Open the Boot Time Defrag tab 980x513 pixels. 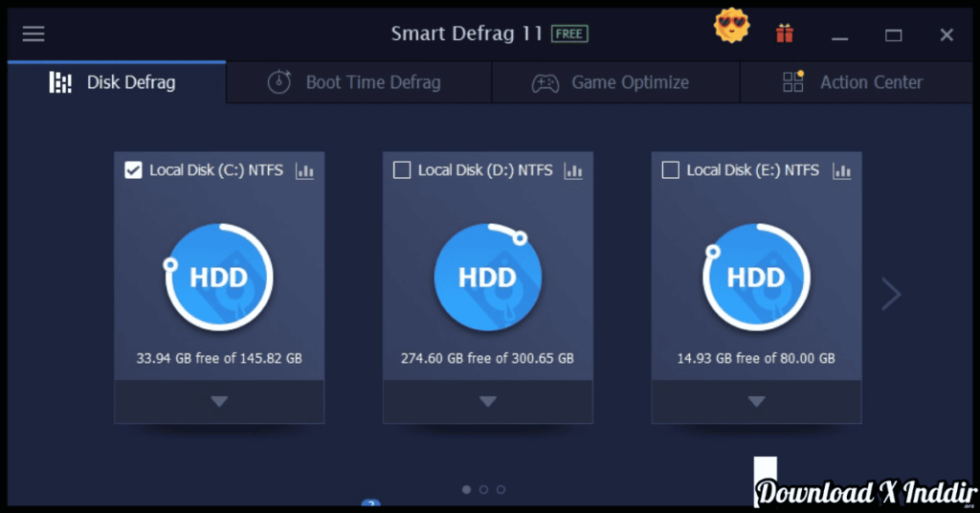pos(359,82)
